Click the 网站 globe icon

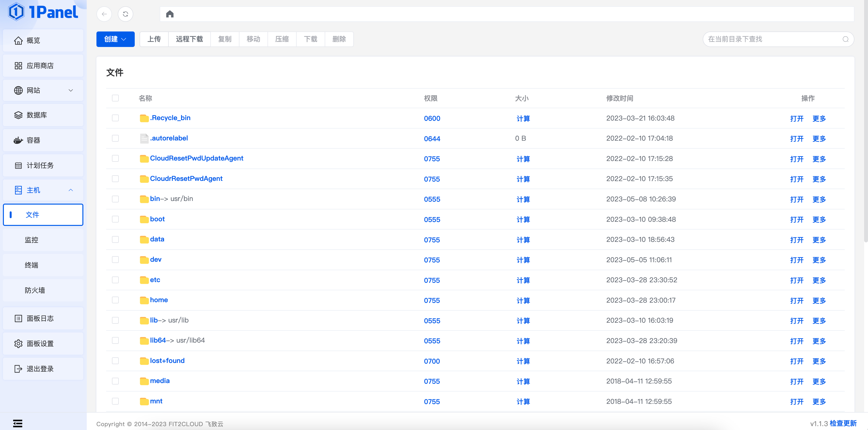18,90
